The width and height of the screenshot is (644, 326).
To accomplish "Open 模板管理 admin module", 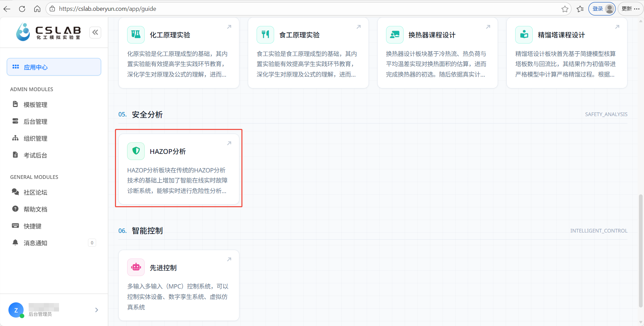I will tap(54, 105).
